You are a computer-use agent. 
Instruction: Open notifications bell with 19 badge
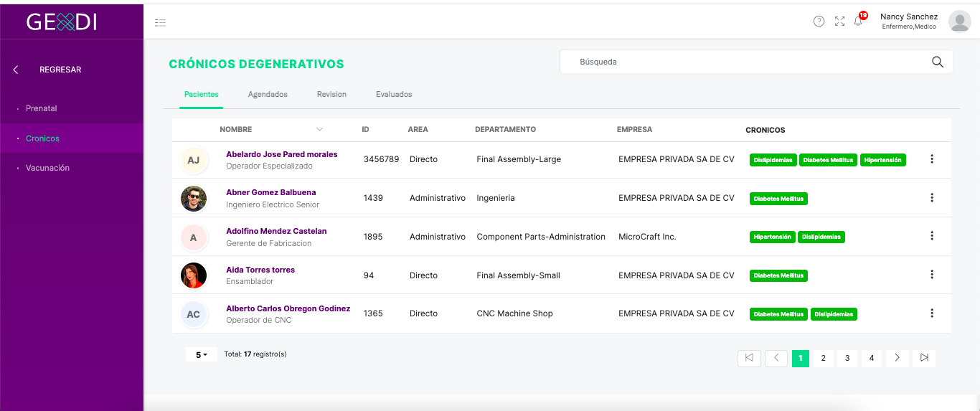click(859, 20)
